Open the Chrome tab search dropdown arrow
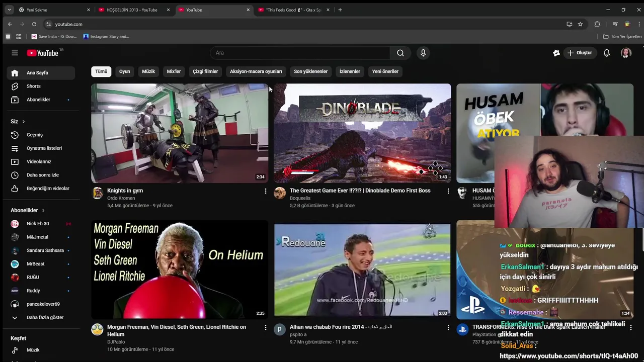The image size is (644, 362). [9, 10]
